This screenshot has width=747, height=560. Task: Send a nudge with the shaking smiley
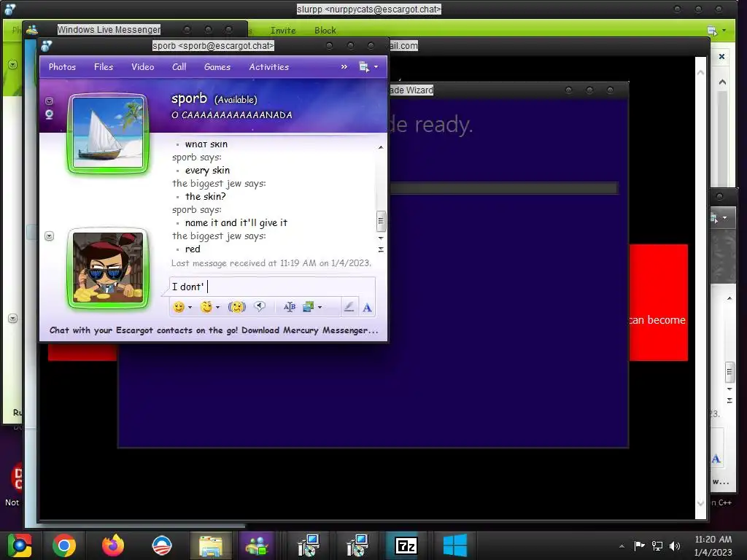pyautogui.click(x=237, y=307)
